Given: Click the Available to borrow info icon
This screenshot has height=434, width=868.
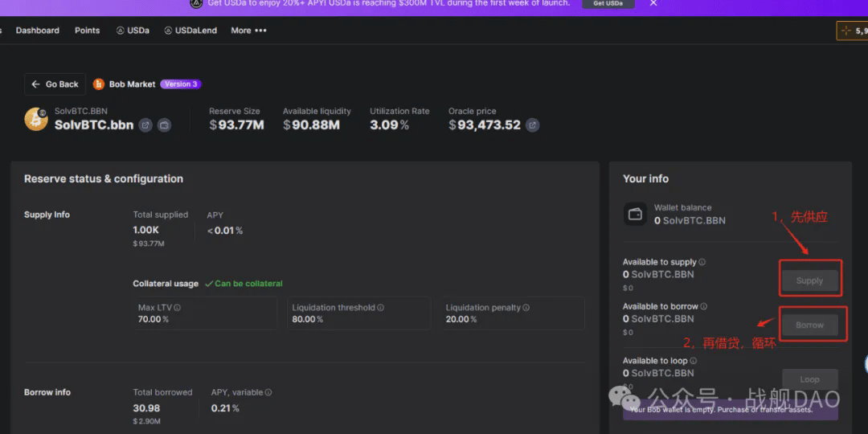Looking at the screenshot, I should click(703, 306).
